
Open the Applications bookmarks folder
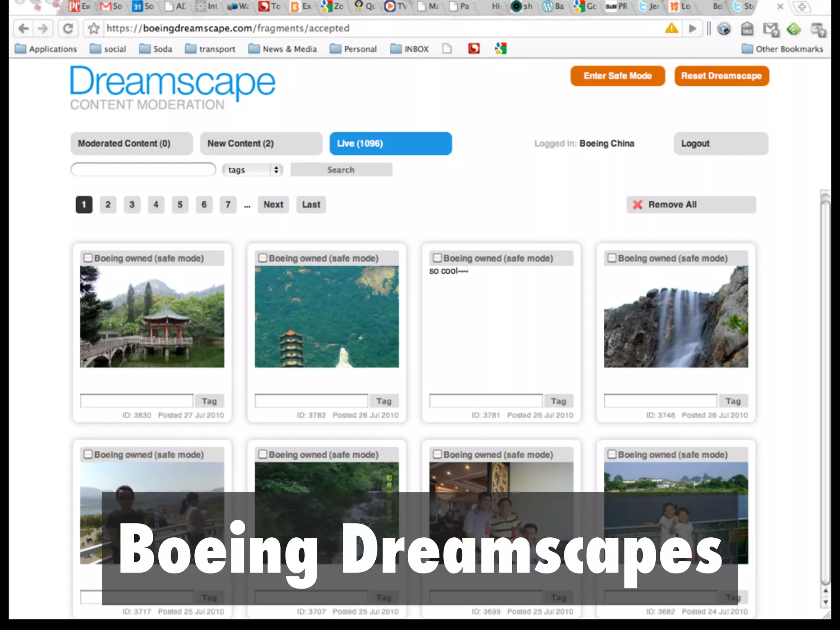coord(46,49)
